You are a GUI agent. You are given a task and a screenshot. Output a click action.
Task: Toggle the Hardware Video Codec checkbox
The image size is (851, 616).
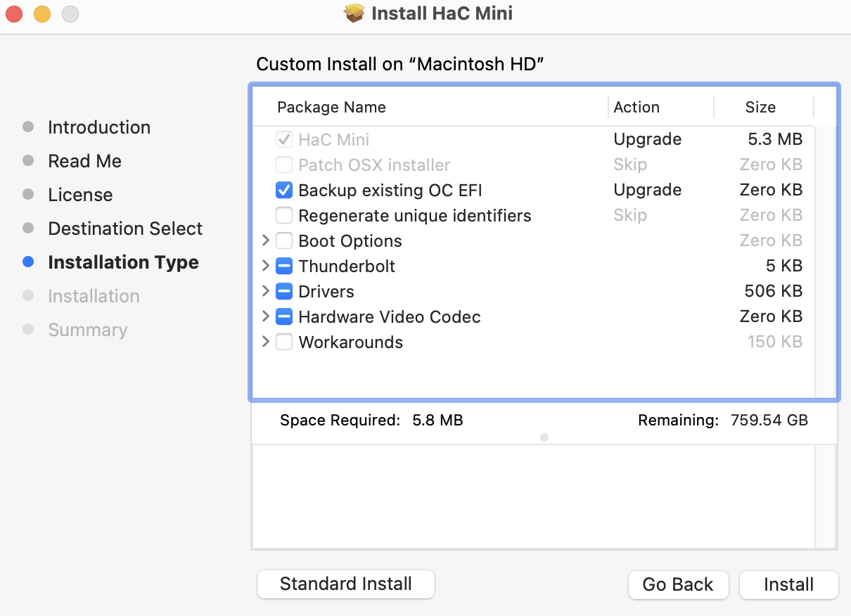pos(284,317)
